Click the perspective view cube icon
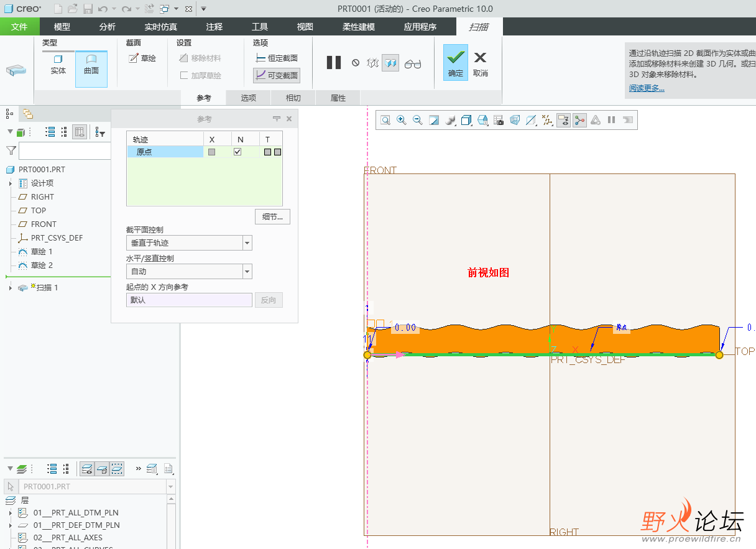 coord(515,120)
